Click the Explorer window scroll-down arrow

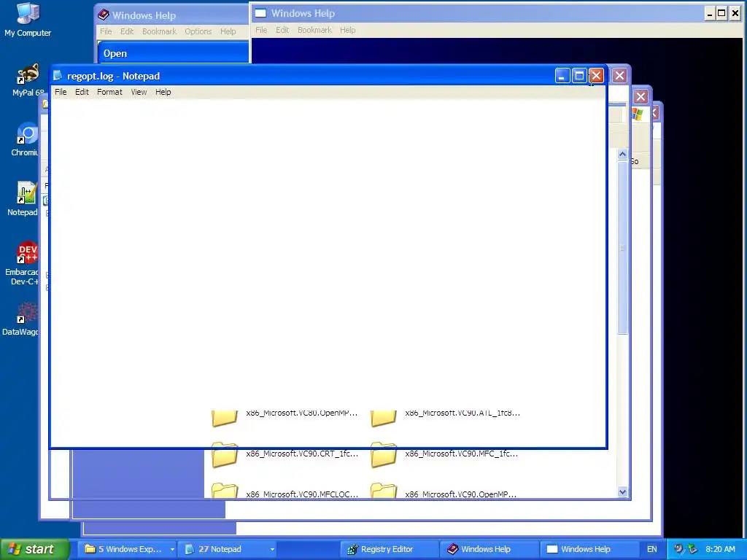(x=622, y=492)
